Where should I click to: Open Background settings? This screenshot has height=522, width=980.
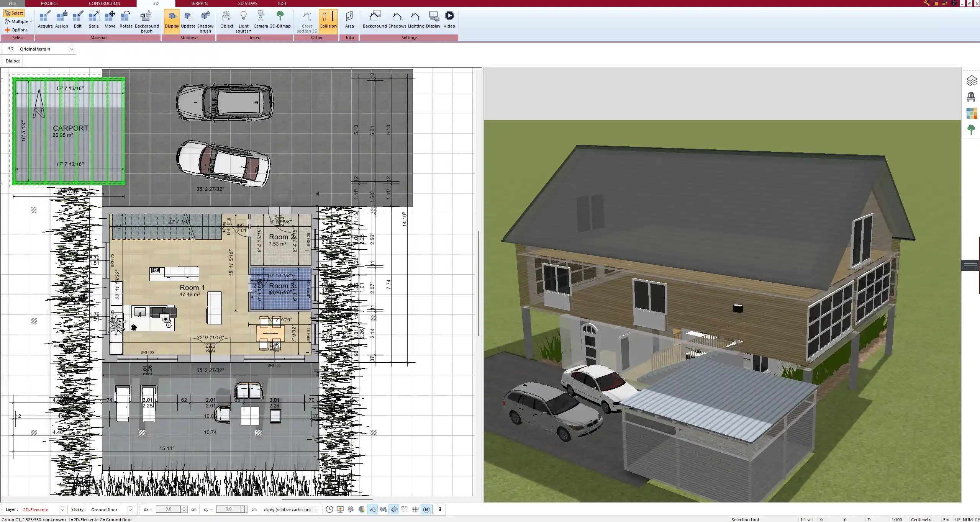pos(375,20)
